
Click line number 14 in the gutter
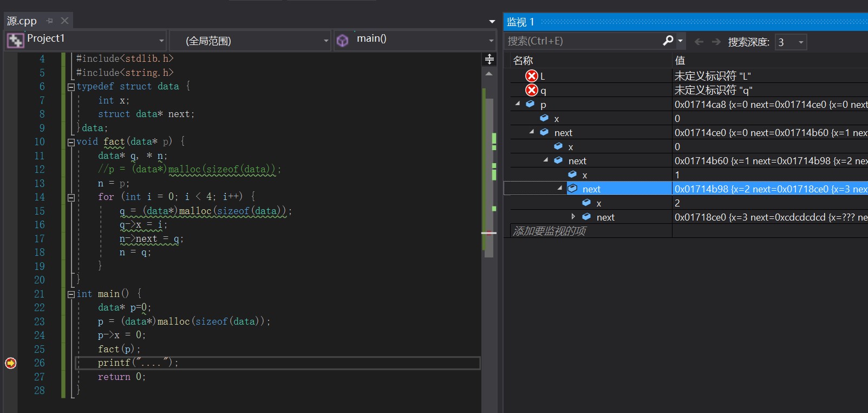pyautogui.click(x=40, y=197)
